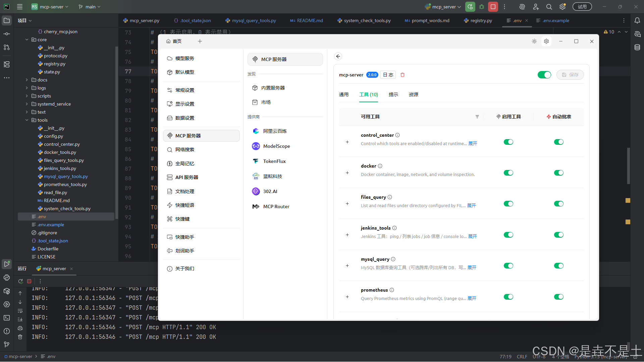644x362 pixels.
Task: Disable auto-approve for mysql_query
Action: (558, 266)
